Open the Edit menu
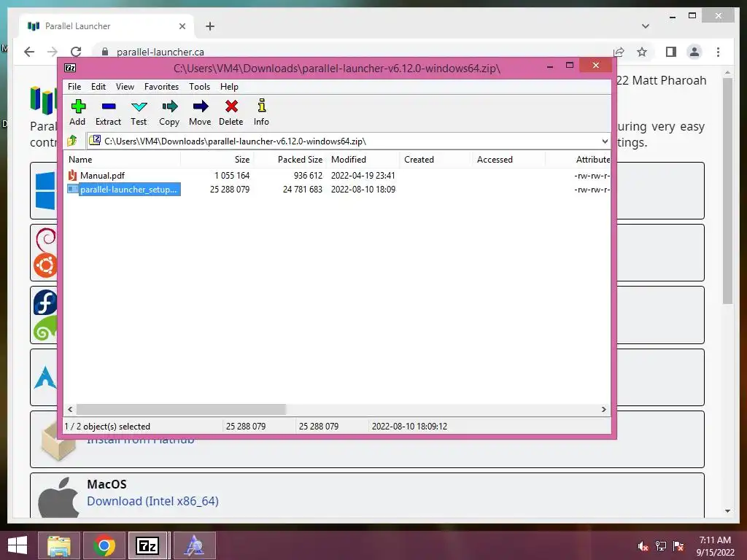This screenshot has width=747, height=560. pos(98,87)
